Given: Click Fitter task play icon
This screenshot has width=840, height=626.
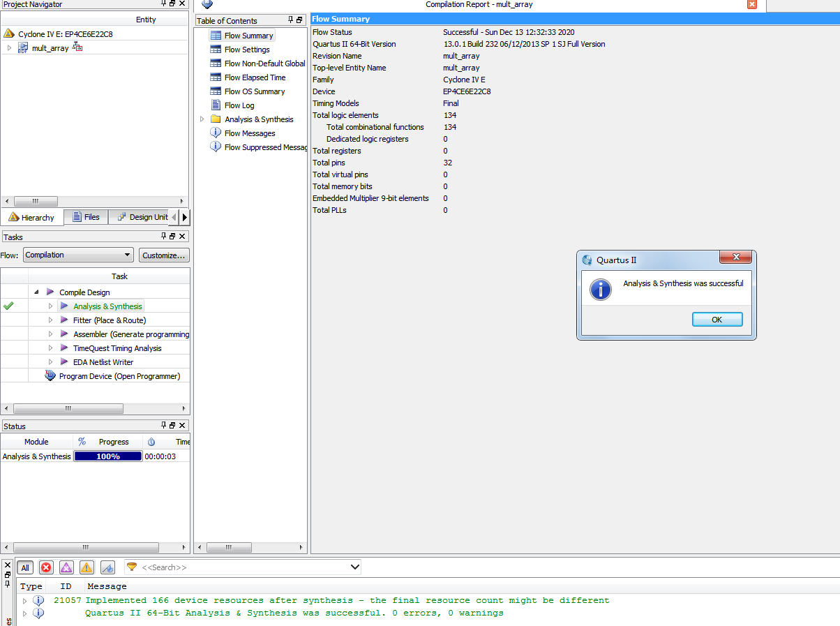Looking at the screenshot, I should click(x=64, y=320).
